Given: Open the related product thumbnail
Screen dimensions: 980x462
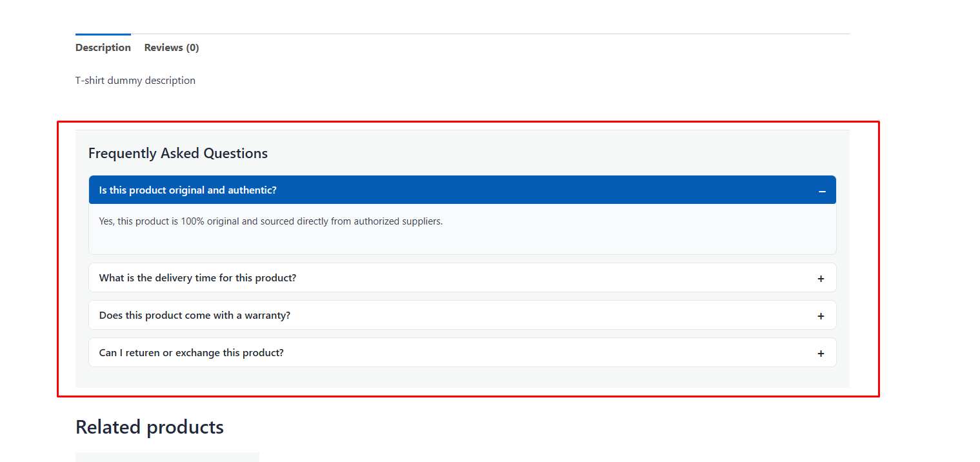Looking at the screenshot, I should click(167, 457).
